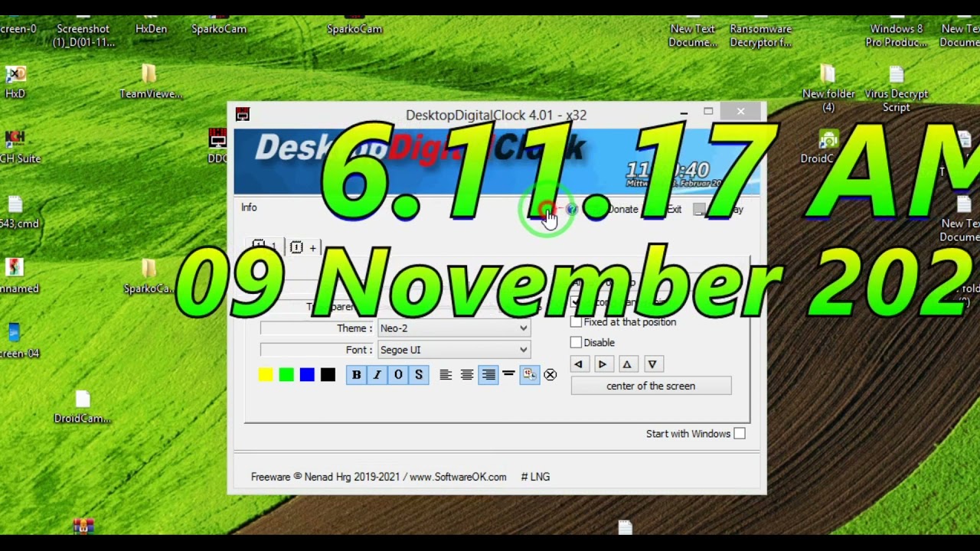Image resolution: width=980 pixels, height=551 pixels.
Task: Open Windows 8 Pro Product desktop file
Action: [897, 31]
